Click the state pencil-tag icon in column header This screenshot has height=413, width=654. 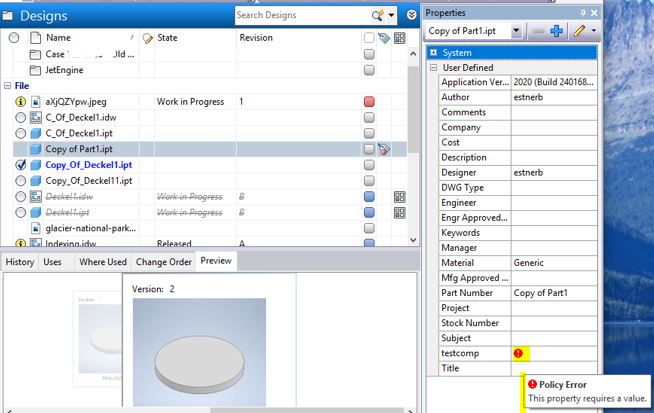(147, 38)
